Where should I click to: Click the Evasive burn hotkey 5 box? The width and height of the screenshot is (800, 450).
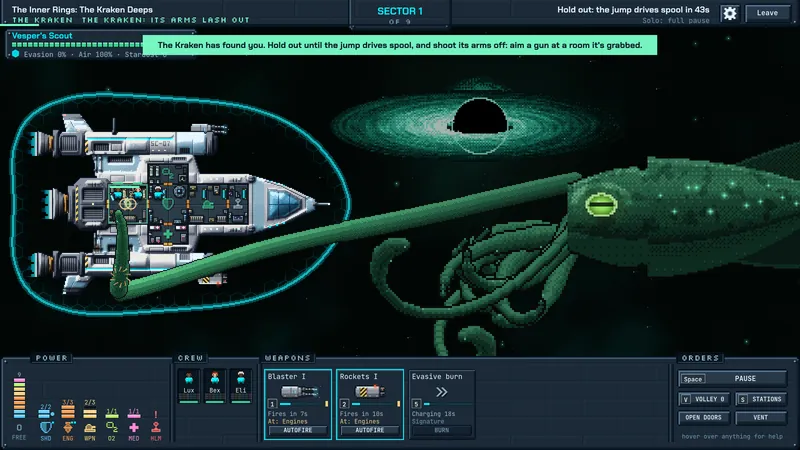click(416, 404)
